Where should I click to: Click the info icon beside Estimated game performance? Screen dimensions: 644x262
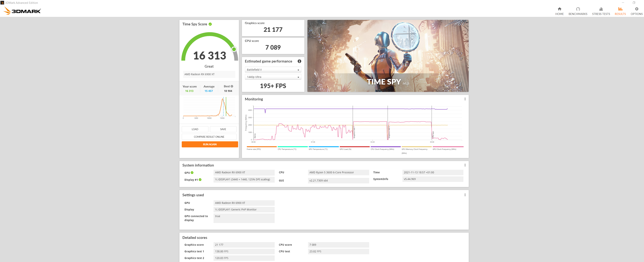click(x=299, y=61)
